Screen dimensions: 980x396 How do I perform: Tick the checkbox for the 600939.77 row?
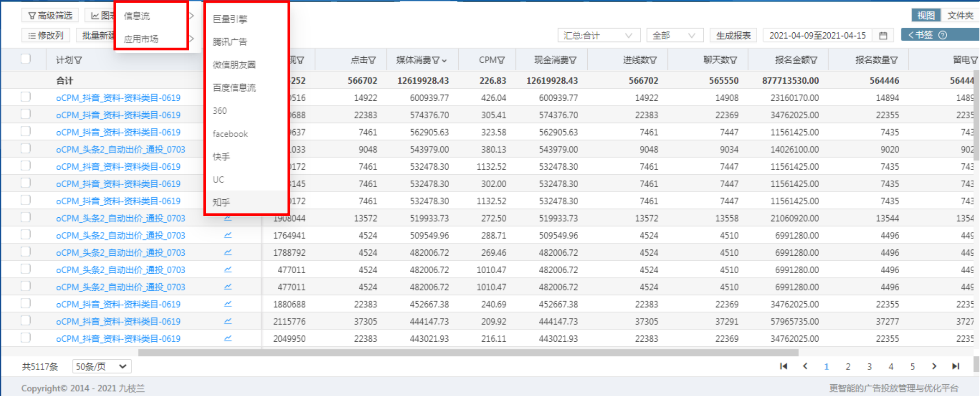point(26,97)
